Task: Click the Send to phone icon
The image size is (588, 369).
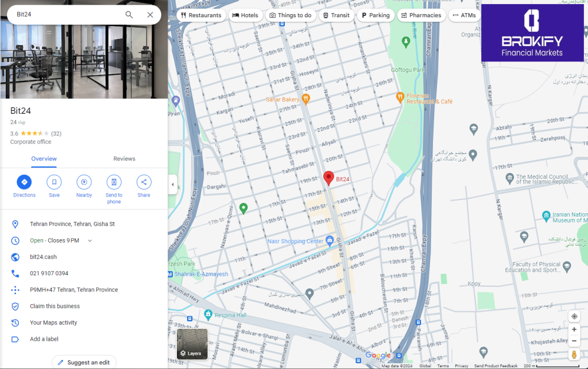Action: (114, 182)
